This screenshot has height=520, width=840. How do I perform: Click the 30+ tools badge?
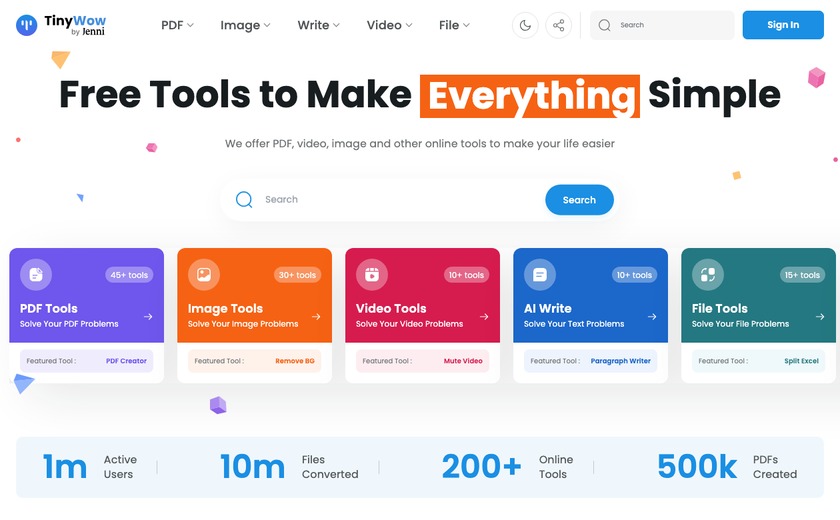(297, 275)
